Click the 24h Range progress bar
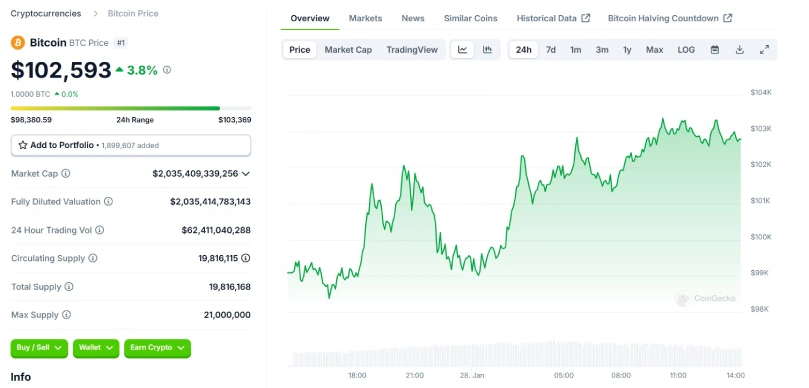This screenshot has height=388, width=809. point(131,108)
